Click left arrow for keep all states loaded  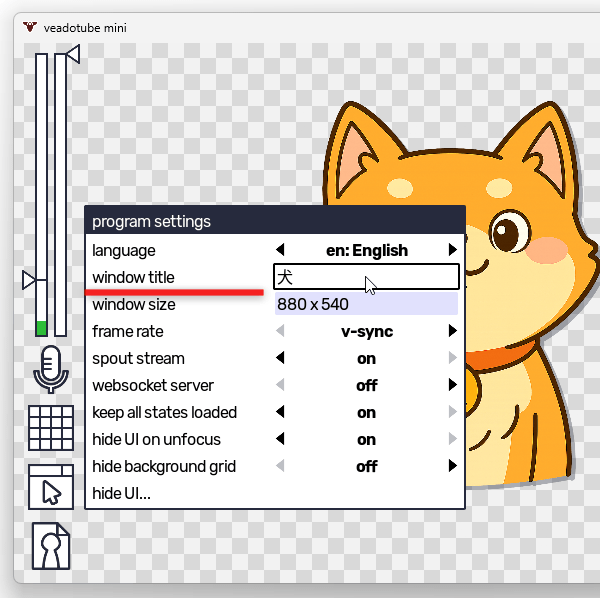tap(280, 412)
